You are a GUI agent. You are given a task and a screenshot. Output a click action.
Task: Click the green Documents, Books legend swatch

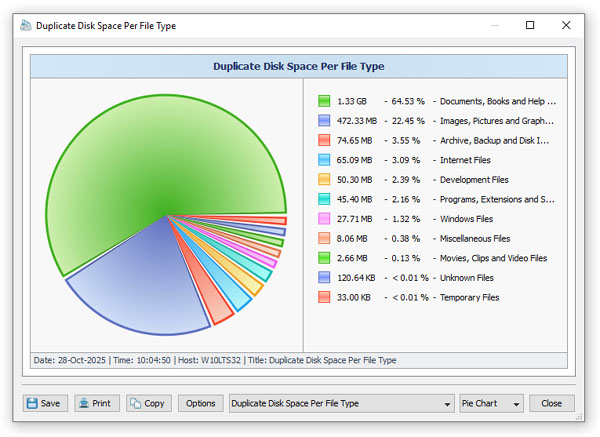coord(324,101)
